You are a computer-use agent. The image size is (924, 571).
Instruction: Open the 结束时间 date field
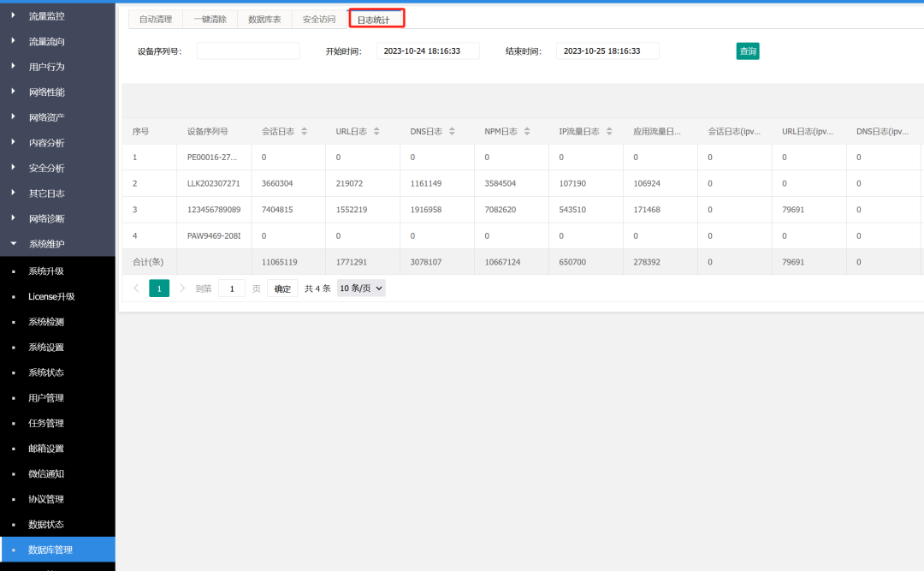coord(607,51)
